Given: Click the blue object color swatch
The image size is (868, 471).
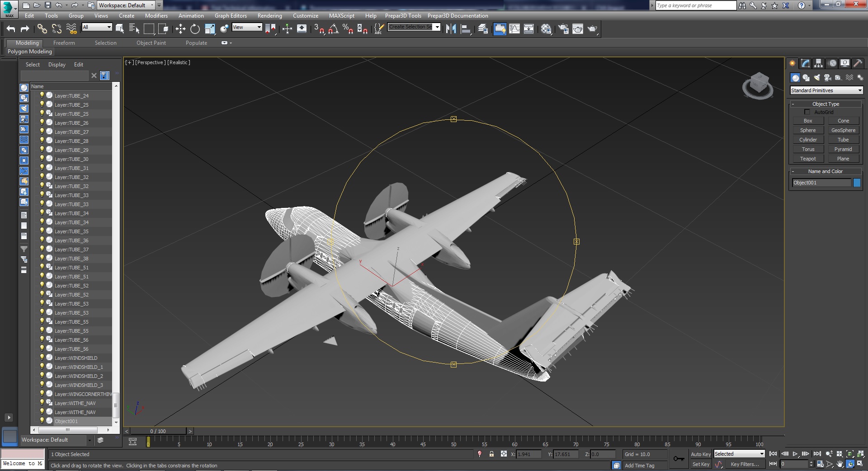Looking at the screenshot, I should (x=857, y=183).
